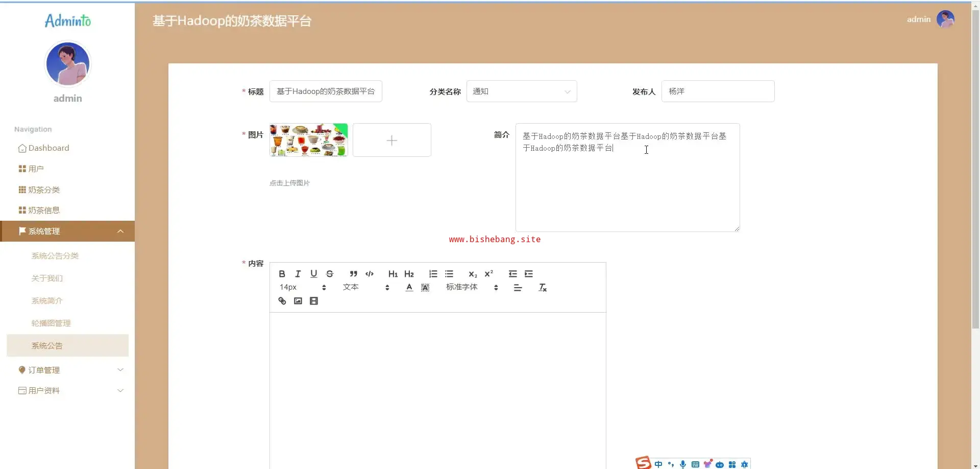The width and height of the screenshot is (980, 469).
Task: Click the code block icon
Action: pos(370,274)
